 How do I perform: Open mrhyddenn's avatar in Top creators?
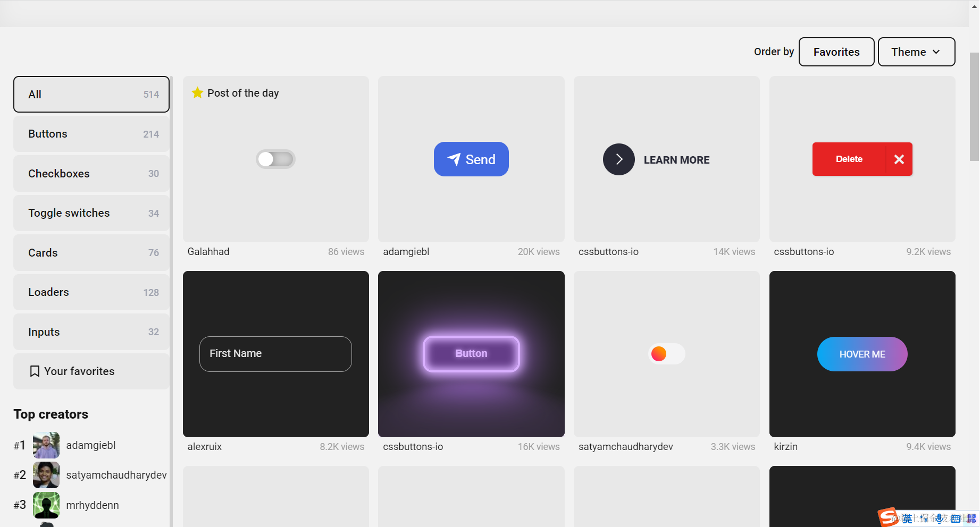coord(46,505)
